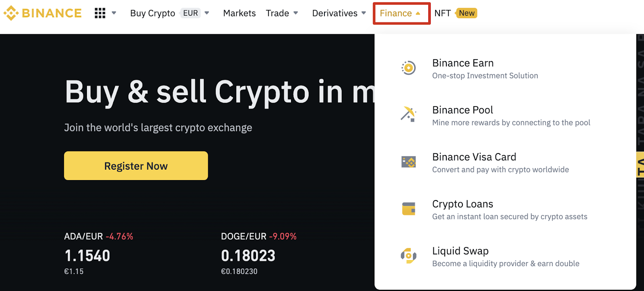Open Crypto Loans from Finance menu
Screen dimensions: 644x291
click(x=462, y=204)
